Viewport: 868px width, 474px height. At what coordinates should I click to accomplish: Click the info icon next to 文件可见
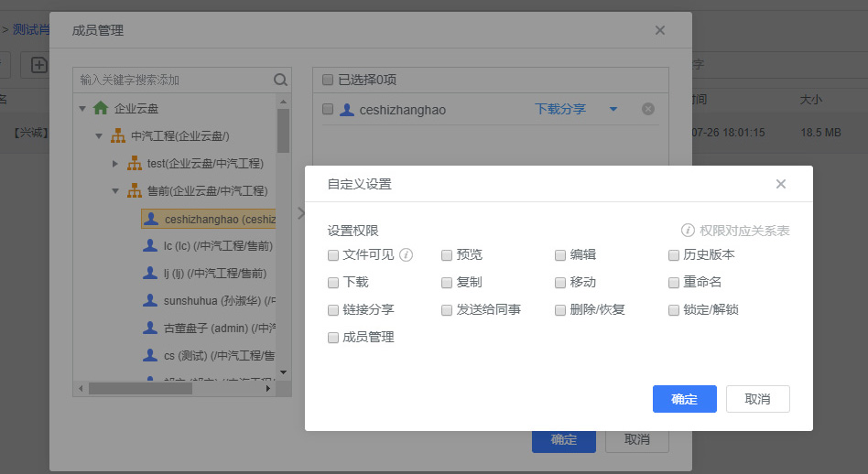point(407,255)
